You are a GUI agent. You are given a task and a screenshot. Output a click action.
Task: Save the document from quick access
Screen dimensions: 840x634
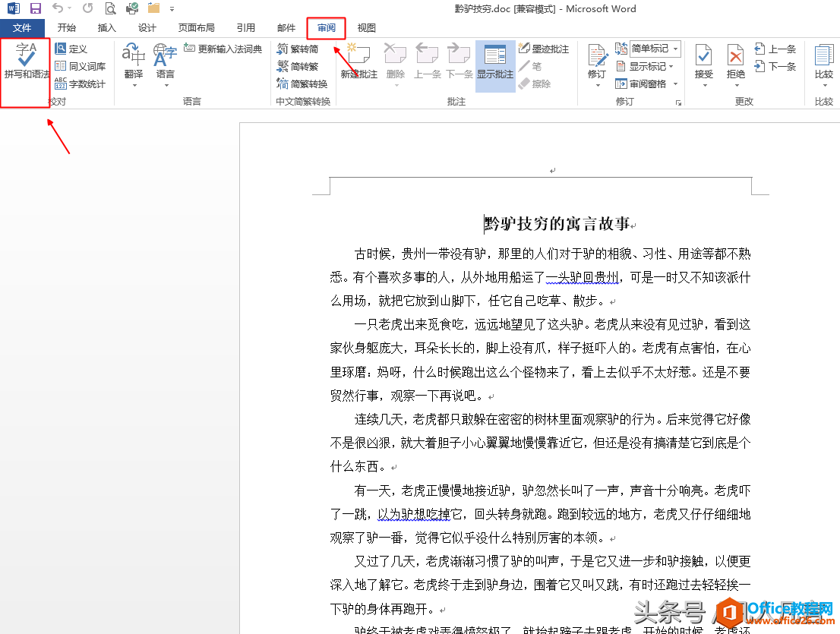[x=36, y=8]
